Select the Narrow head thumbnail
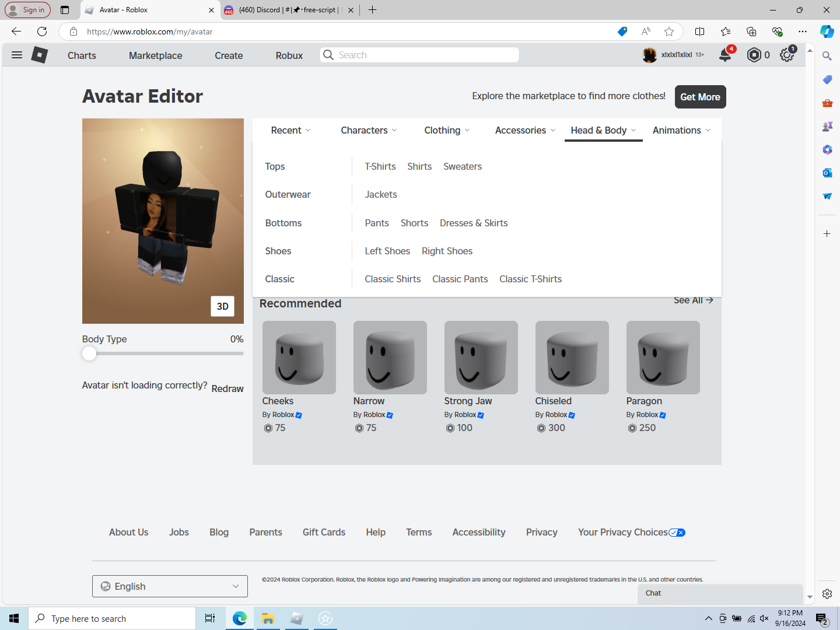This screenshot has width=840, height=630. click(x=390, y=358)
